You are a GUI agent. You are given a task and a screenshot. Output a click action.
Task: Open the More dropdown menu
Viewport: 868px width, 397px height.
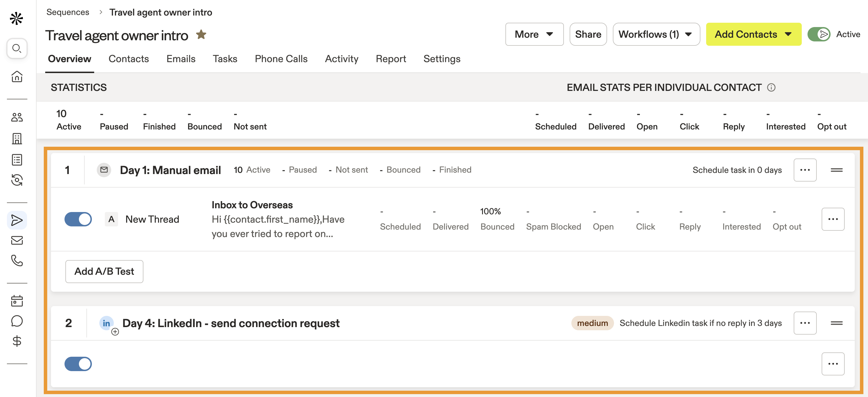[534, 34]
